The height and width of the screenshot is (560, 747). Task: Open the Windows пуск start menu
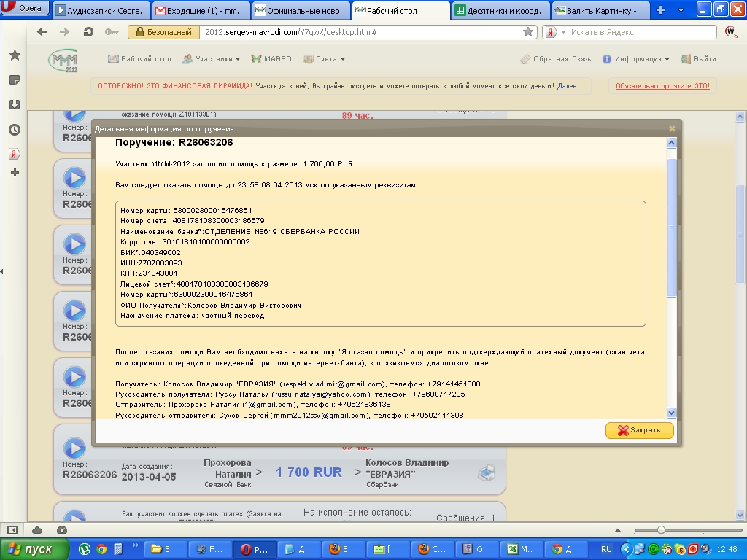[34, 549]
